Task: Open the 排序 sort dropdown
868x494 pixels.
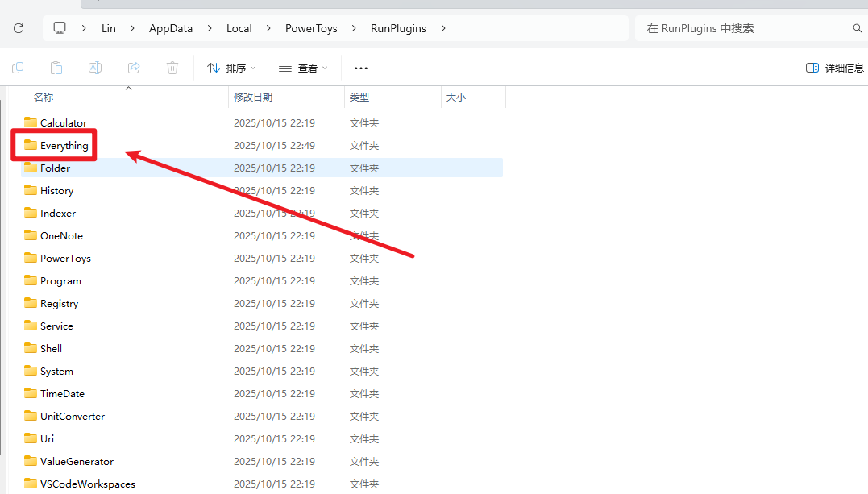Action: point(231,68)
